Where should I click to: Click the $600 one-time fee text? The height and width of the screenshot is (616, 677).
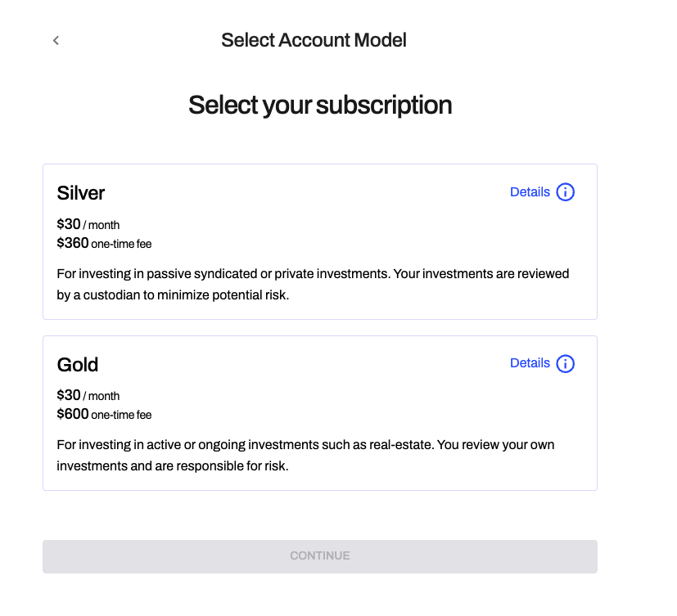coord(104,414)
